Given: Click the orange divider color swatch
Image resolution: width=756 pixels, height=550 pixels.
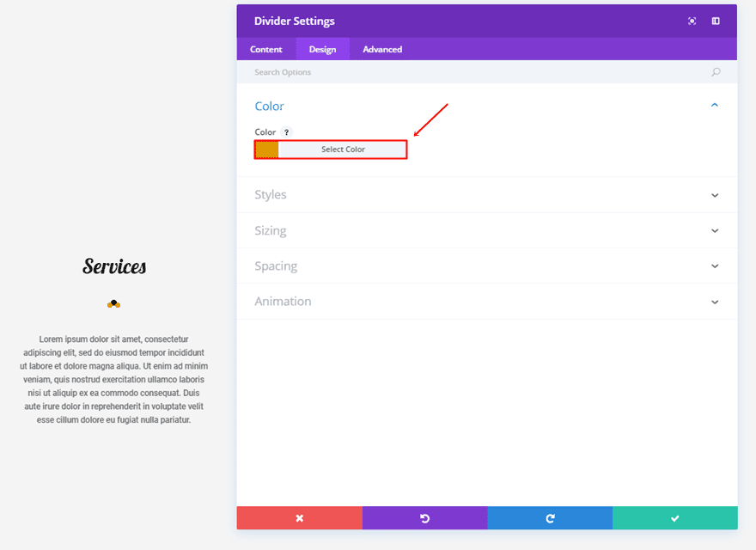Looking at the screenshot, I should point(267,150).
